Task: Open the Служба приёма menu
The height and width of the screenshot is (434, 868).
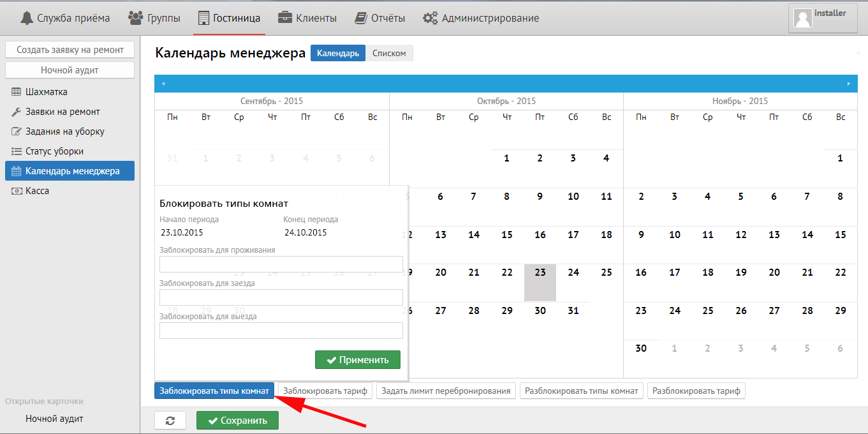Action: (65, 18)
